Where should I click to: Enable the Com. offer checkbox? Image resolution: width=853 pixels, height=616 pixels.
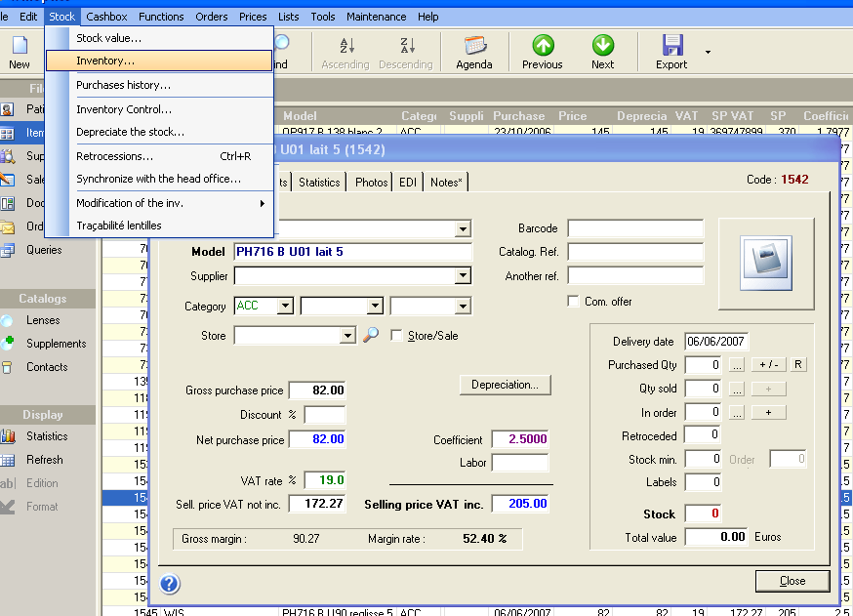[573, 302]
